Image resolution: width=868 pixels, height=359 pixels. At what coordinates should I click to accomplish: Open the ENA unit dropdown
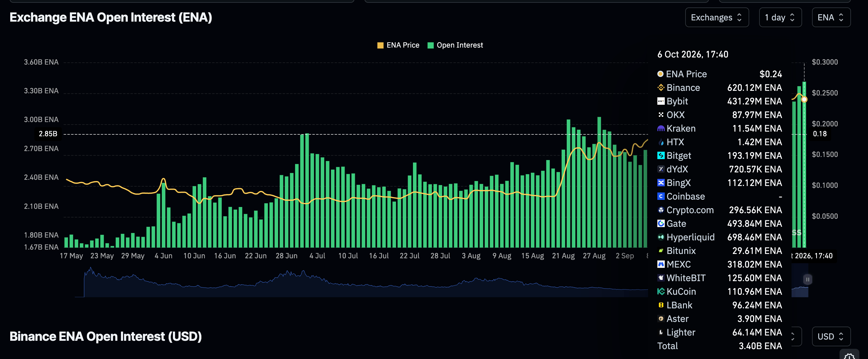831,18
